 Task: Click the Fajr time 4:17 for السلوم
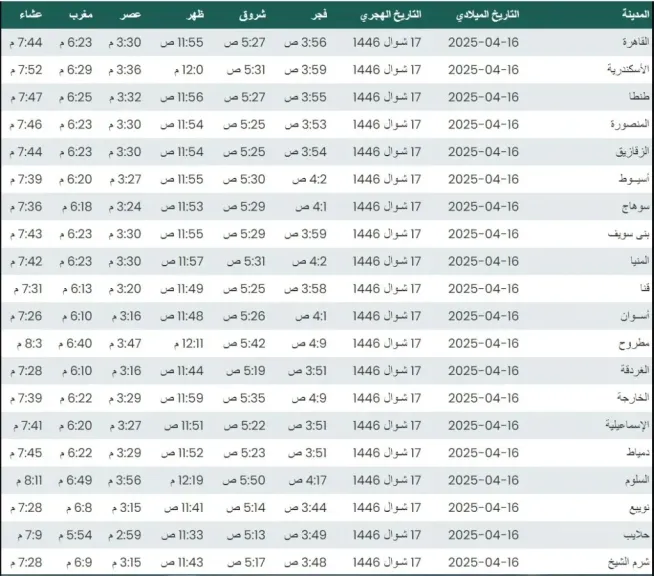click(x=308, y=480)
